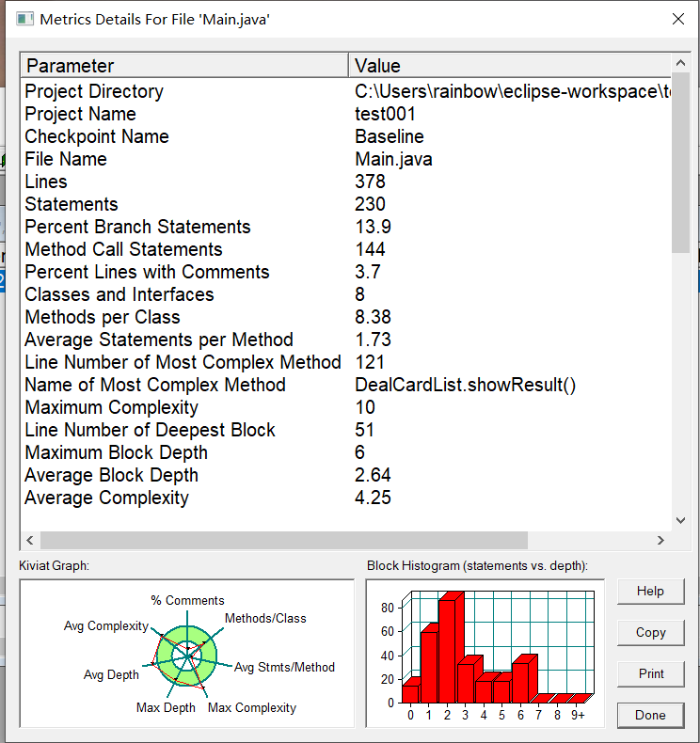Click the value test001
The image size is (700, 743).
386,114
